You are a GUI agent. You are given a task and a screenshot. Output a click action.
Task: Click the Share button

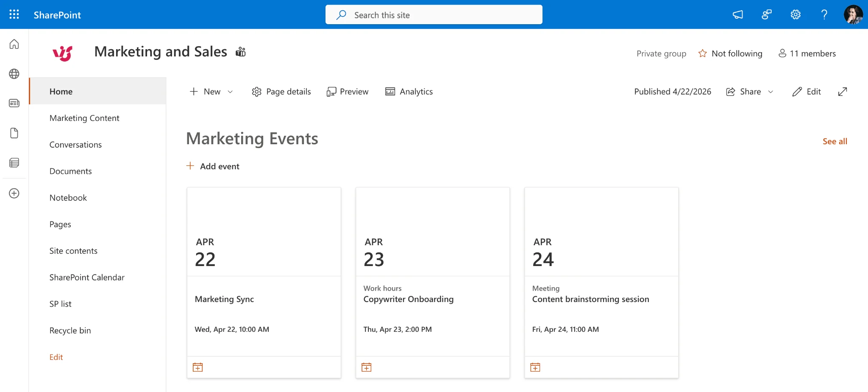744,92
